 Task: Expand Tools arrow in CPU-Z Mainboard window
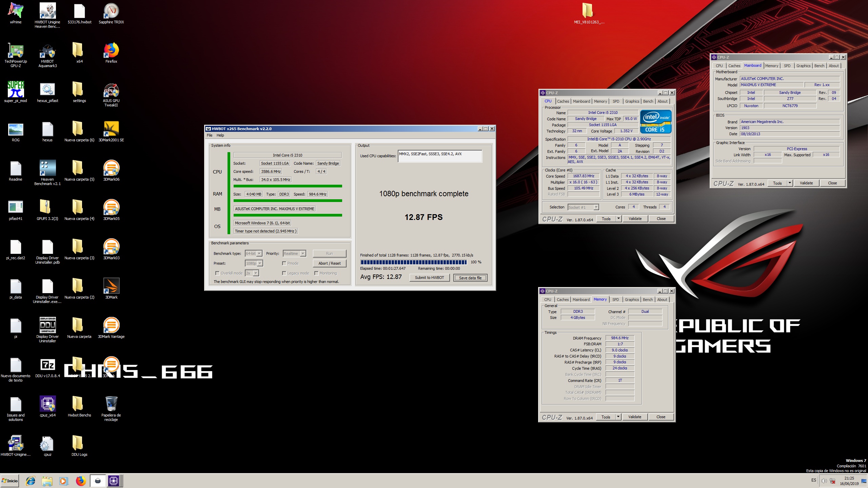(x=790, y=183)
